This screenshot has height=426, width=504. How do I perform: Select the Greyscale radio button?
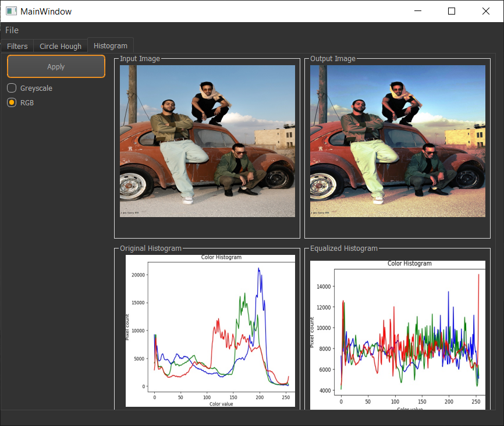click(x=11, y=88)
